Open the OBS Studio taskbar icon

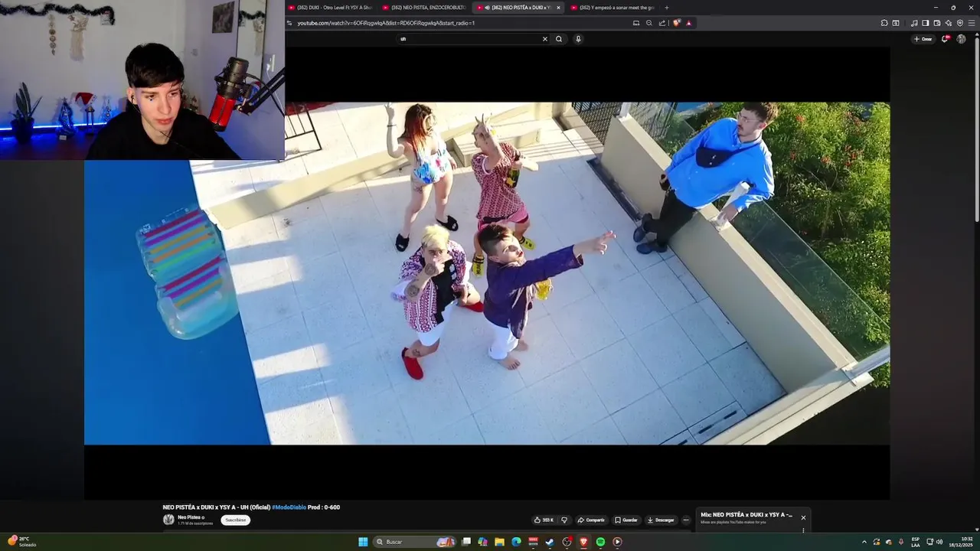pos(567,542)
